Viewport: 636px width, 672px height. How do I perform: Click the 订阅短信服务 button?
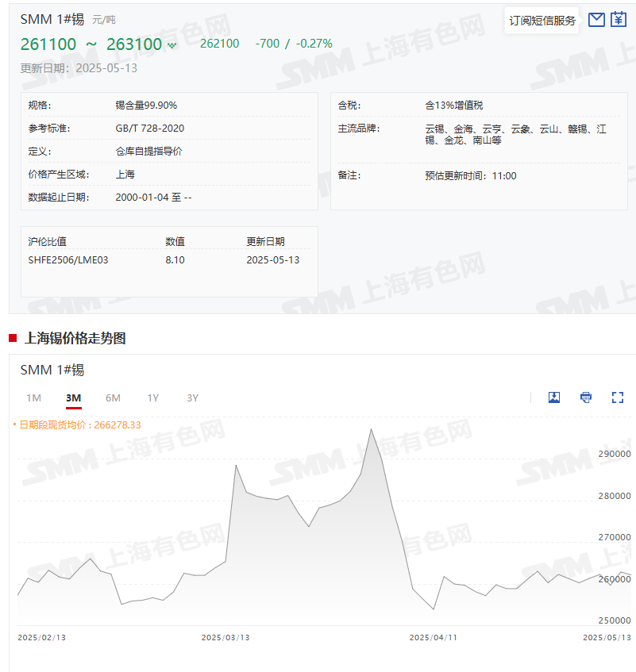click(542, 21)
